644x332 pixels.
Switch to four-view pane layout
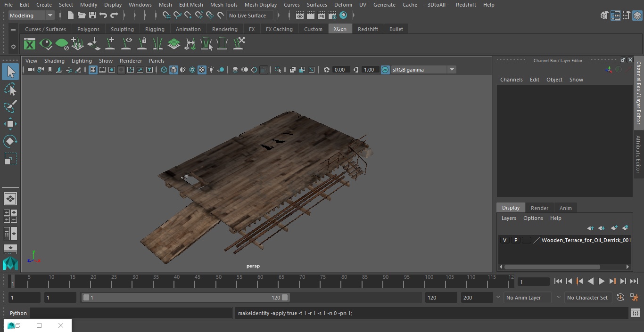coord(10,216)
